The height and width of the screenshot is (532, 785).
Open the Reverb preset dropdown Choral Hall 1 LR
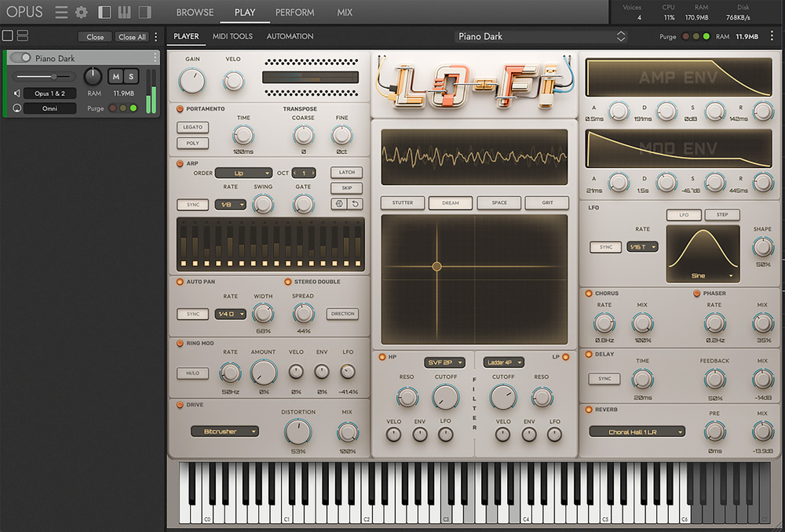637,432
